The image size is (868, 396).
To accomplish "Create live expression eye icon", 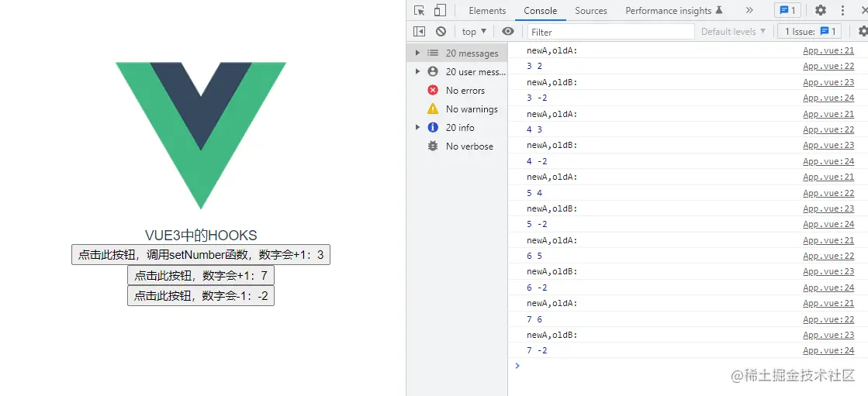I will pyautogui.click(x=507, y=32).
